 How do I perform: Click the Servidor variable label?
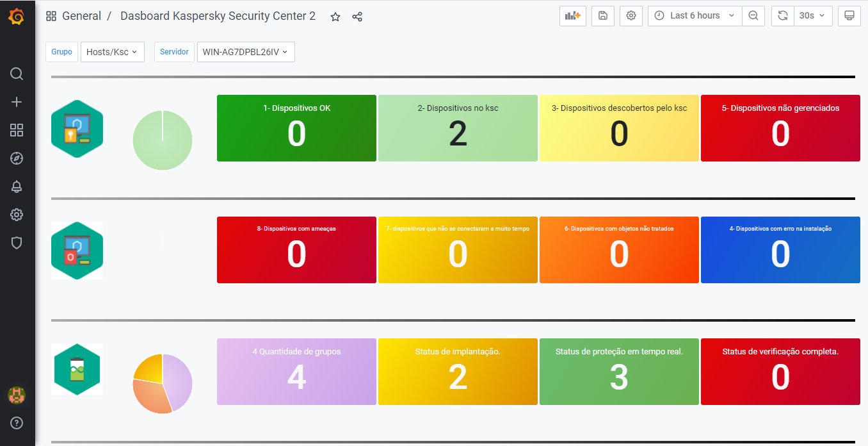174,52
